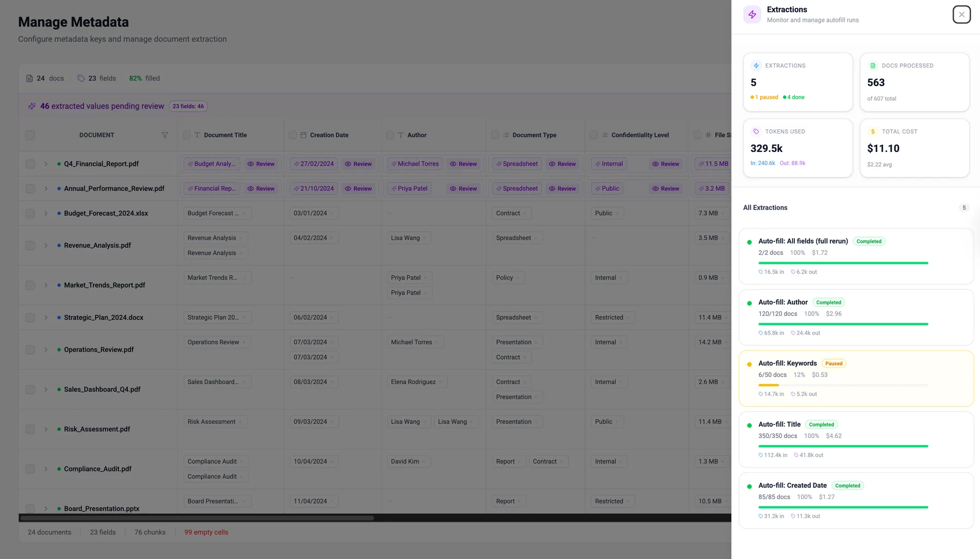The height and width of the screenshot is (559, 980).
Task: Open the 23 fields: 46 badge
Action: 188,106
